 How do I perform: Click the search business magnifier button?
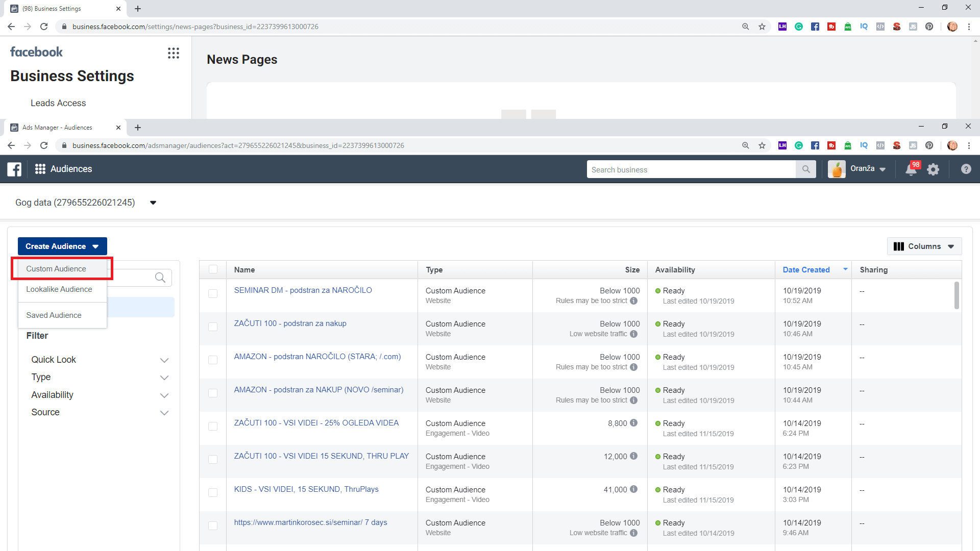point(805,169)
